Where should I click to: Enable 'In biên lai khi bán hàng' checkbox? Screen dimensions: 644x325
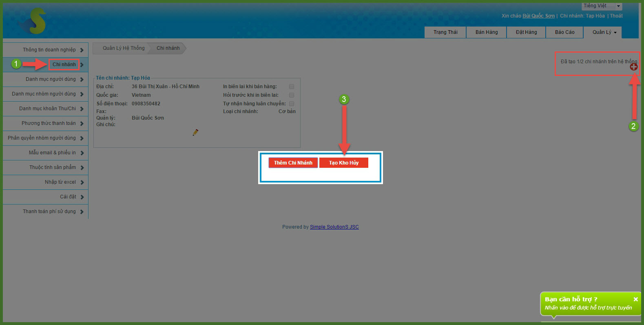292,87
